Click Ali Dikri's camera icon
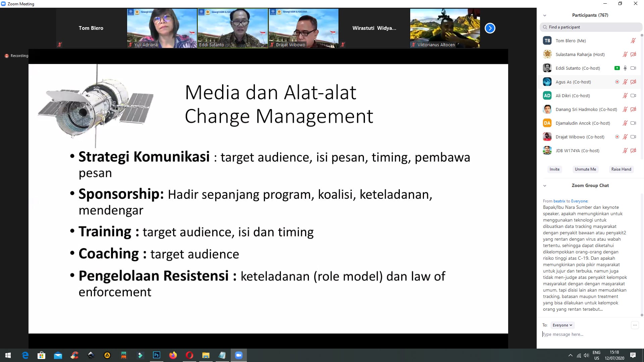Screen dimensions: 644x362 click(x=633, y=96)
